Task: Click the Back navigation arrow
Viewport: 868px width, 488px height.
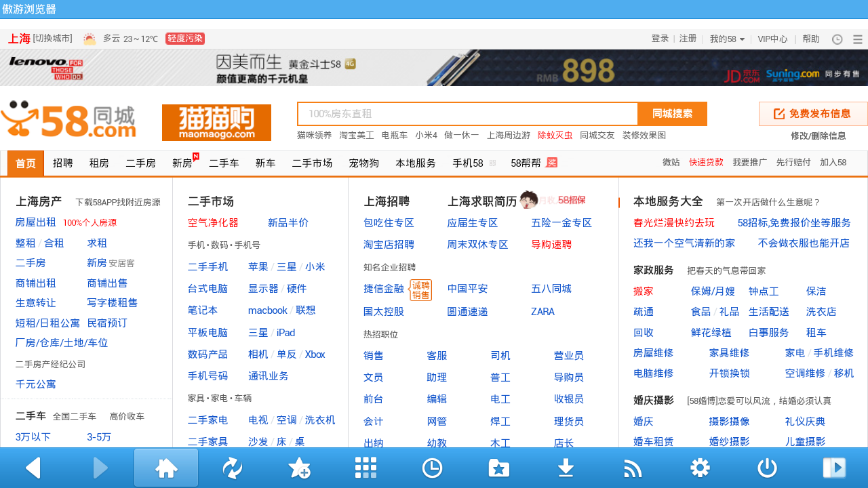Action: click(31, 468)
